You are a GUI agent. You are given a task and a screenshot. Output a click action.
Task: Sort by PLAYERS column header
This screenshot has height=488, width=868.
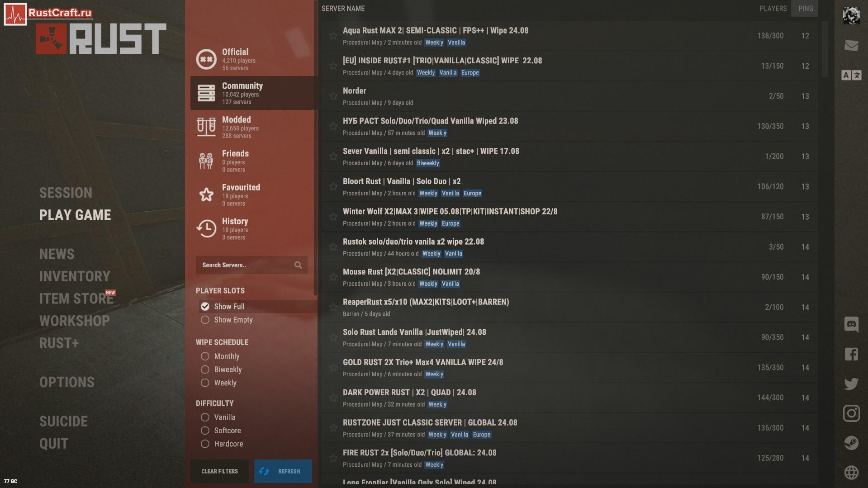pos(773,9)
